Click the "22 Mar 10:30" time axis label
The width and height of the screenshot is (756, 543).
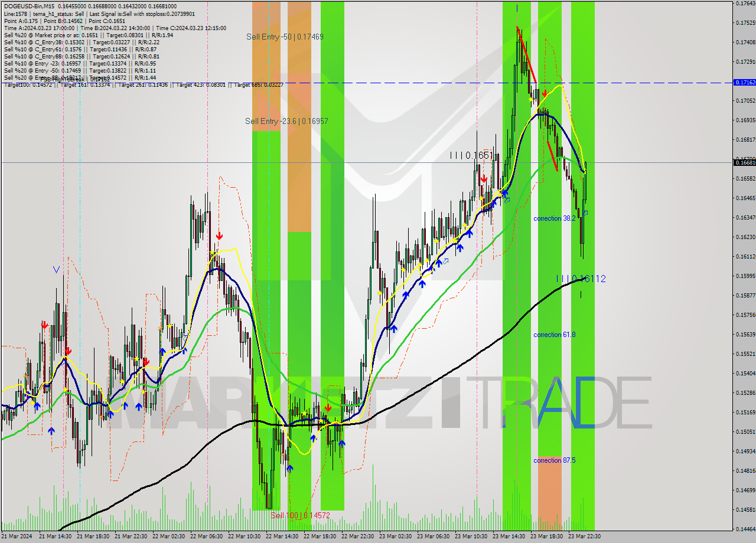245,537
